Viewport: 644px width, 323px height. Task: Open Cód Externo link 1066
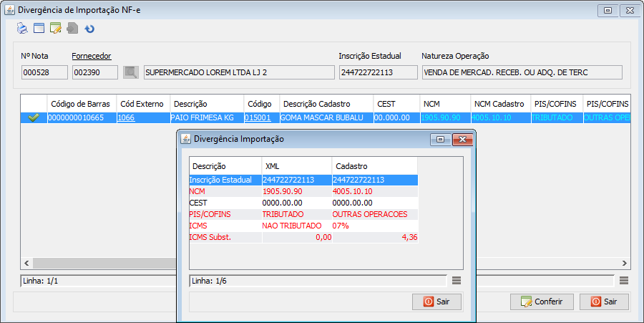[x=126, y=117]
